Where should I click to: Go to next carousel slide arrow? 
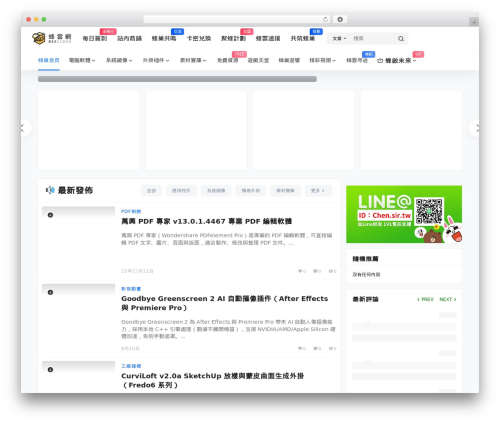477,128
